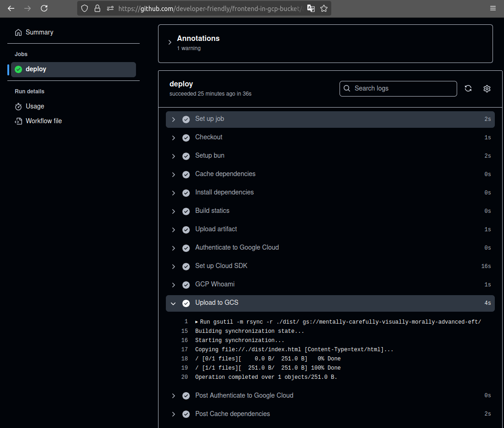Open the browser hamburger menu
Image resolution: width=504 pixels, height=428 pixels.
click(x=493, y=8)
